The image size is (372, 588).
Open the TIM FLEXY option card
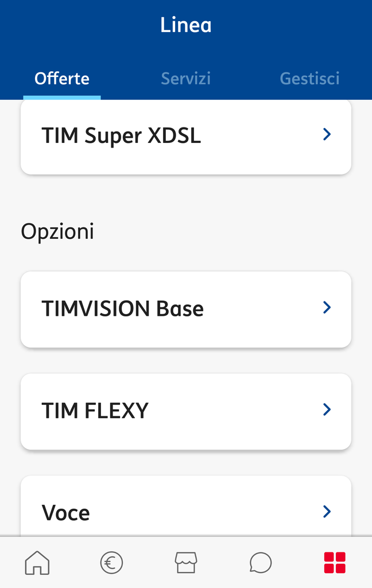(186, 411)
